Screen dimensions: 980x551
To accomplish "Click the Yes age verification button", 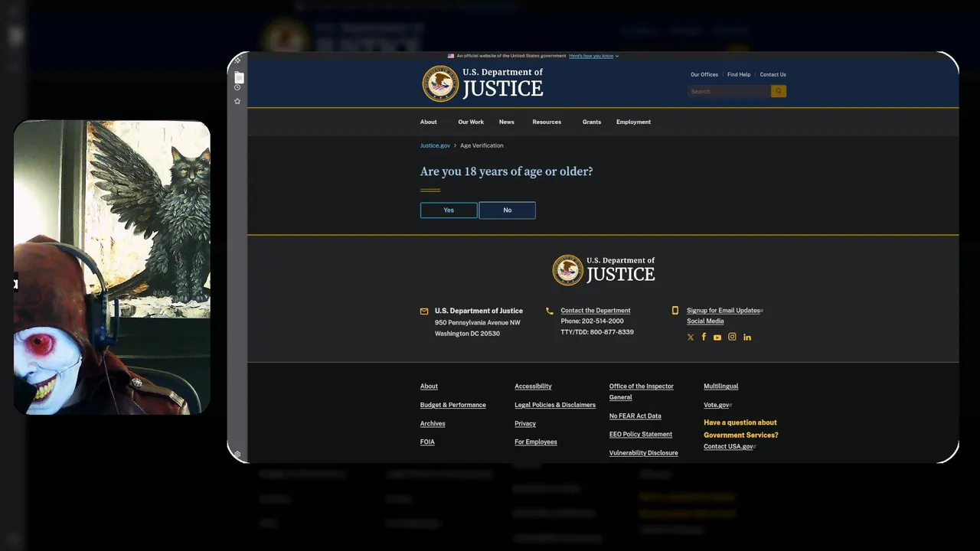I will (x=449, y=210).
